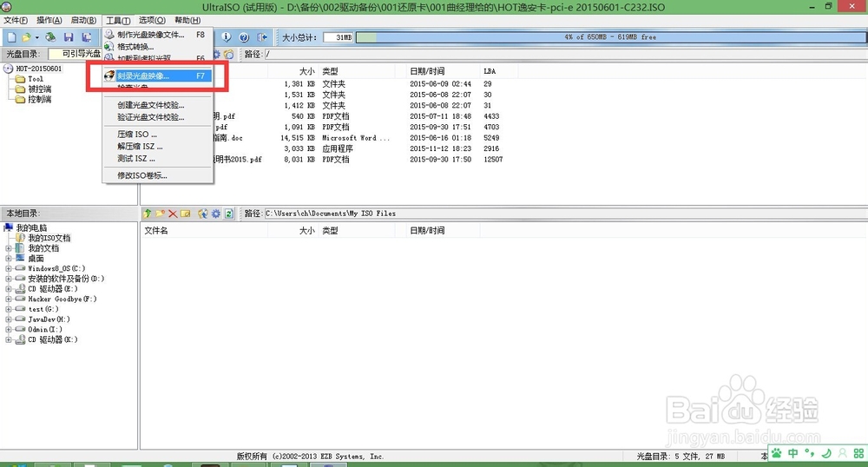Select the Tool folder in disc tree
This screenshot has width=868, height=467.
36,79
